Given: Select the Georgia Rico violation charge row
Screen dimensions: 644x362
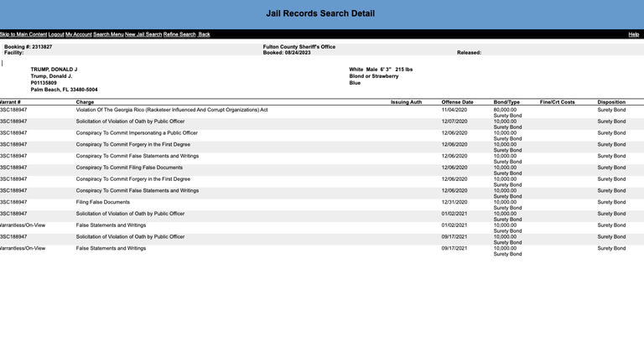Looking at the screenshot, I should coord(172,110).
